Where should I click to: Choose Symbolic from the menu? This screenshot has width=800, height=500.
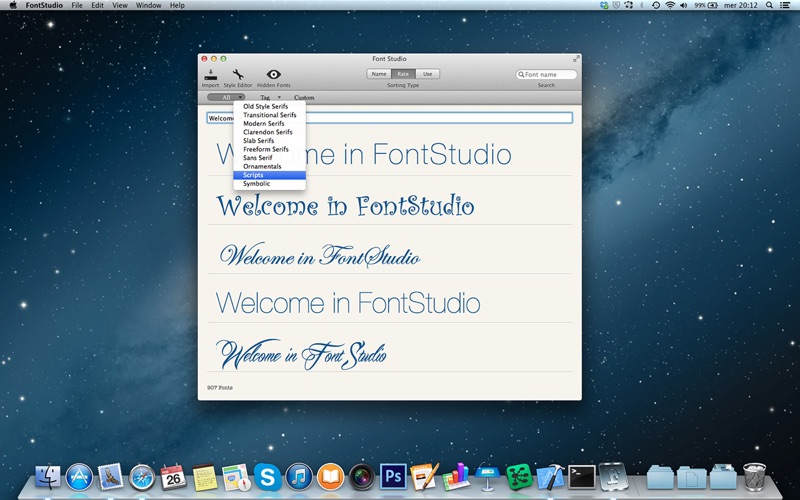pyautogui.click(x=269, y=184)
